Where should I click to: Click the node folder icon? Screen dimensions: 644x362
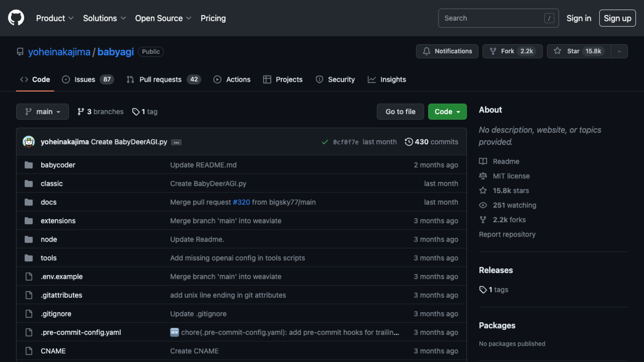29,239
